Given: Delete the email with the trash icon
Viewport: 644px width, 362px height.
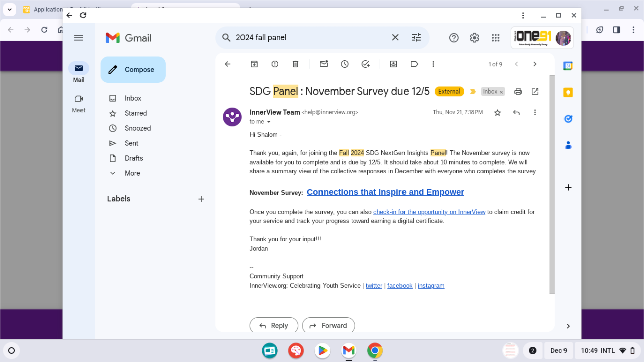Looking at the screenshot, I should click(295, 64).
